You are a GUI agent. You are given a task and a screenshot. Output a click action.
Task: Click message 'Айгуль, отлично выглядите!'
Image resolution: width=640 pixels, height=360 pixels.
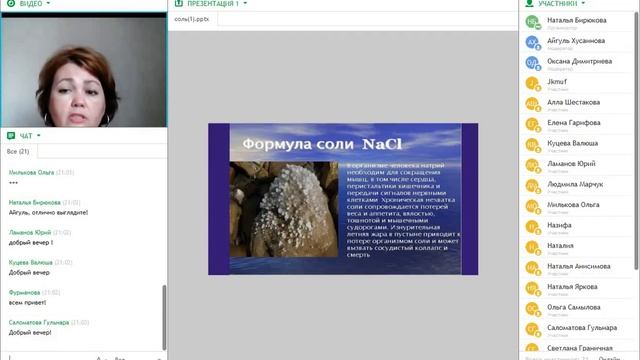(49, 213)
